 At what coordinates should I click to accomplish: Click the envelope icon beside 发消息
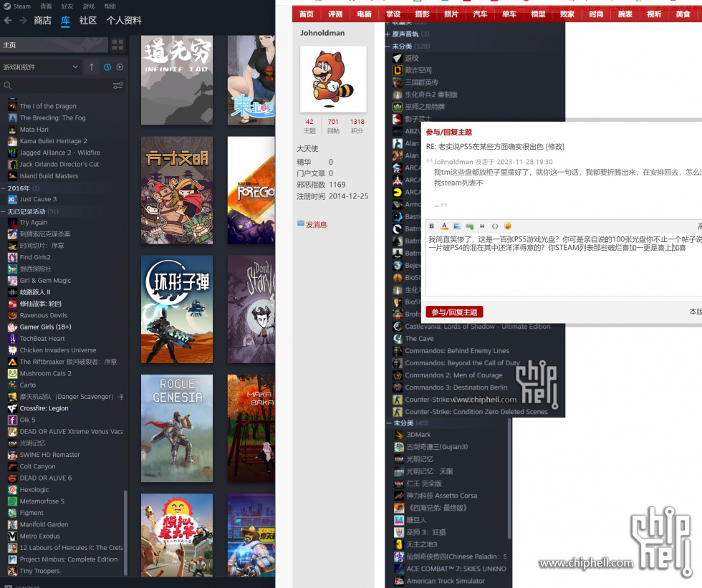(x=300, y=223)
